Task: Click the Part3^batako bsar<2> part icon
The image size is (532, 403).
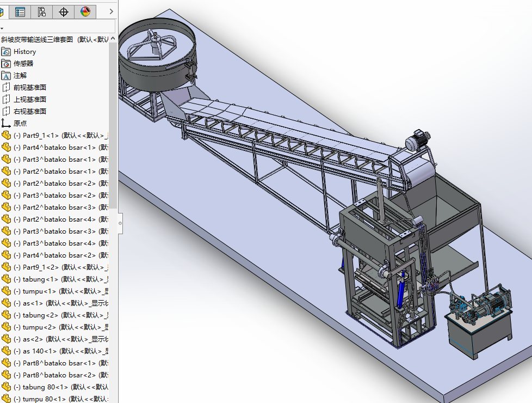Action: tap(6, 195)
